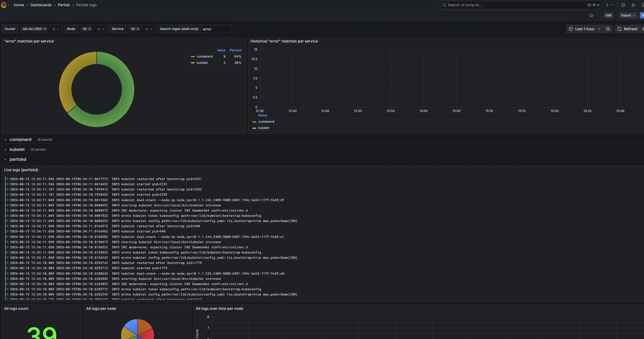Click green containerd swatch in historical legend

(254, 122)
